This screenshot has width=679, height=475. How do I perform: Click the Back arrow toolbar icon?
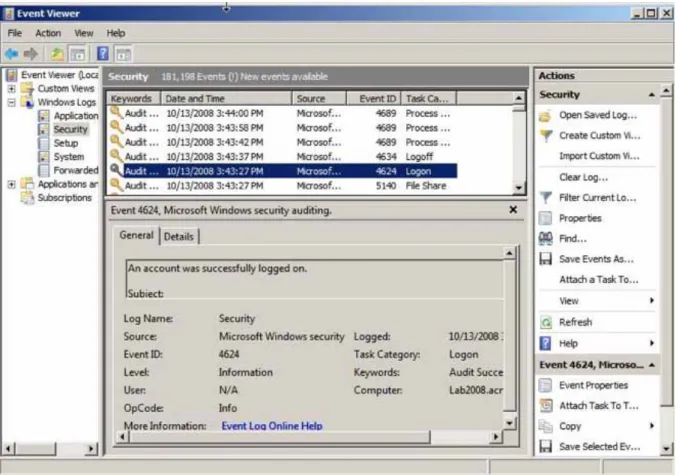[x=12, y=54]
